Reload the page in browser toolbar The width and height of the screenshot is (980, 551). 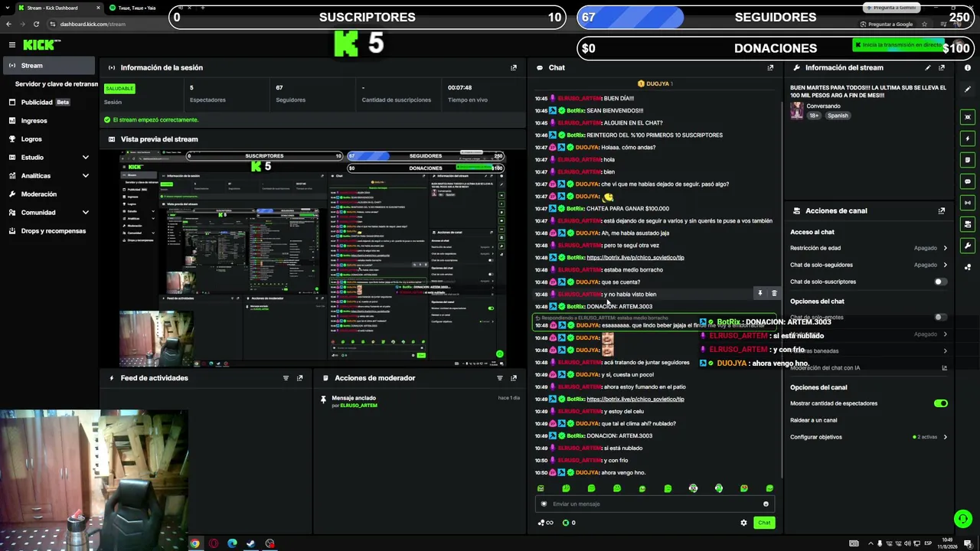coord(36,24)
